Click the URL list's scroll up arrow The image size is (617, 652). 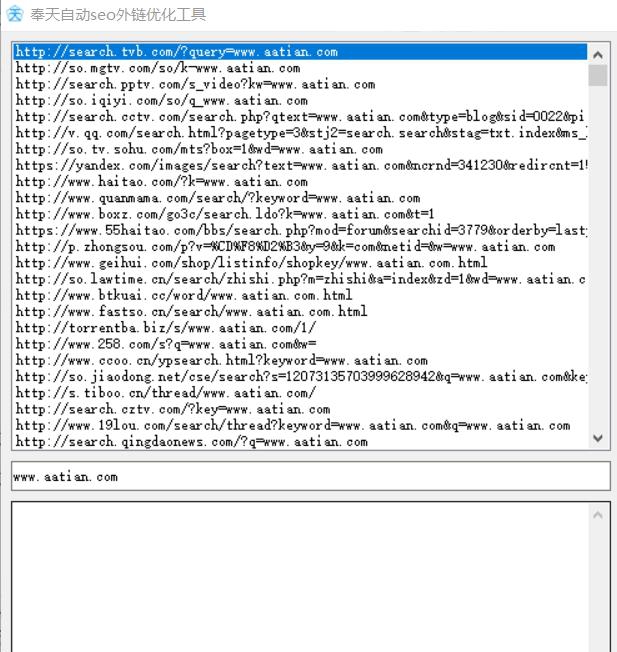click(x=598, y=54)
